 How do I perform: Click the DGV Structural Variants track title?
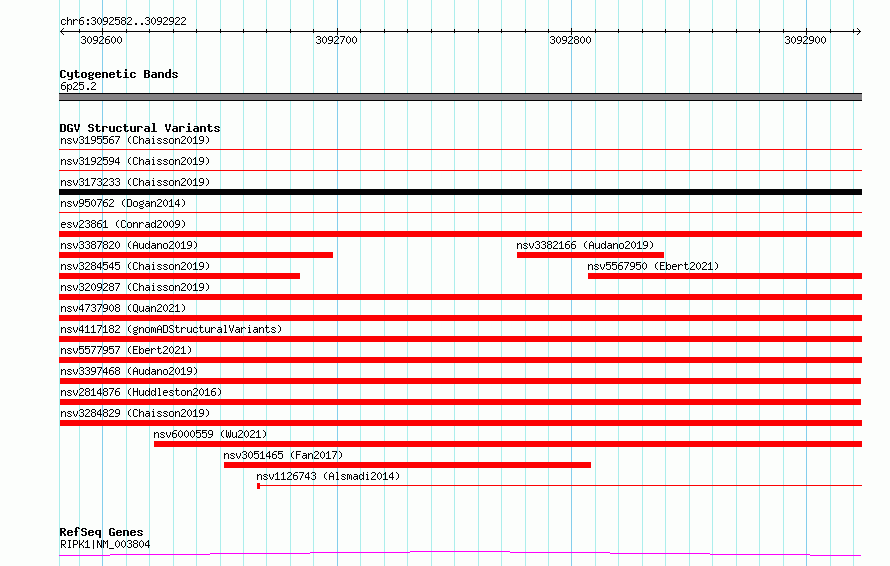pyautogui.click(x=140, y=128)
